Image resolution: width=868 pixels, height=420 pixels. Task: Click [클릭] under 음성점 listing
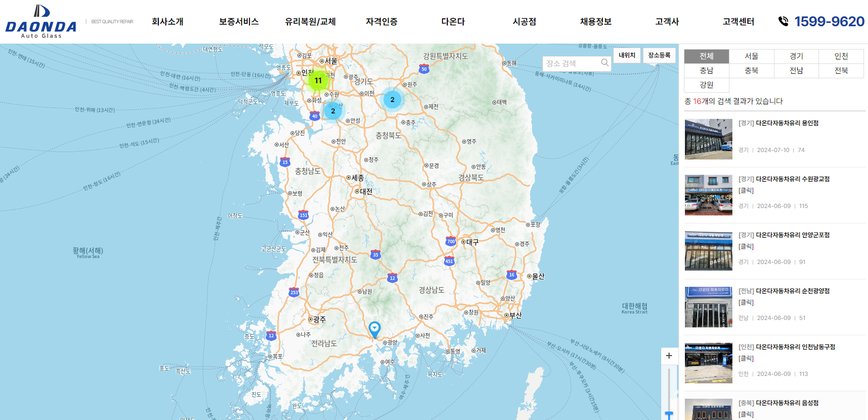[746, 414]
